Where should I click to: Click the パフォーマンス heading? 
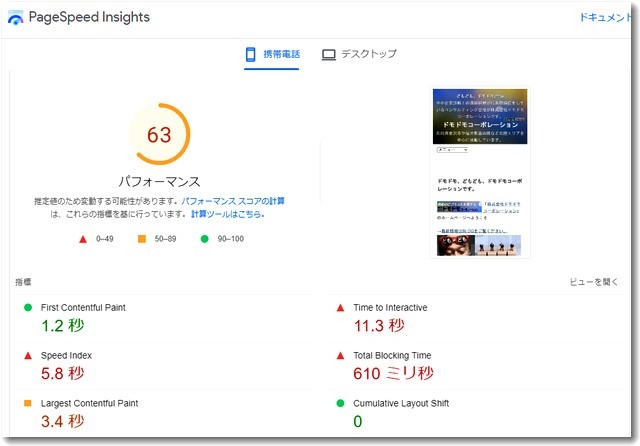[x=159, y=182]
